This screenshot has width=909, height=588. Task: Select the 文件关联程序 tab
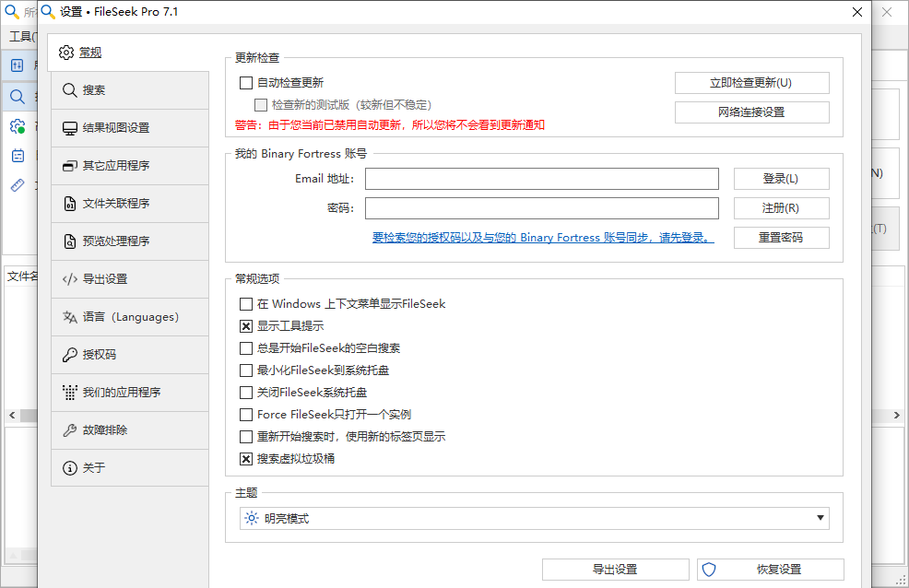pos(130,204)
